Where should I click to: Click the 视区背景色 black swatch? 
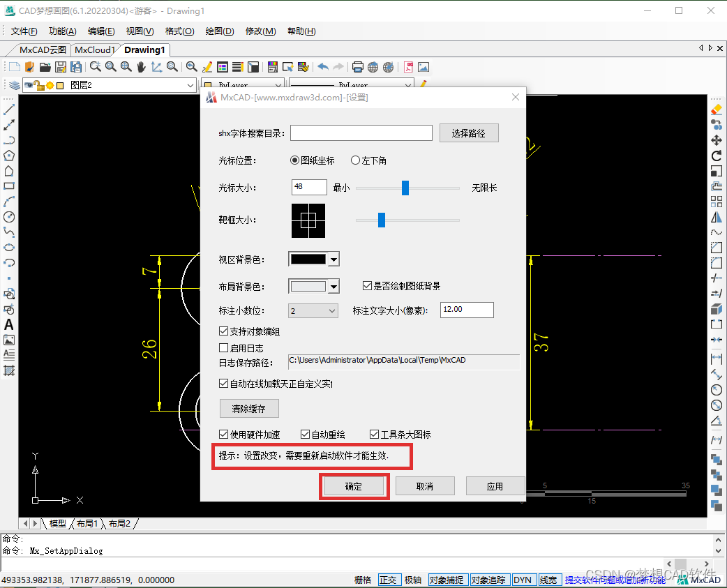308,259
